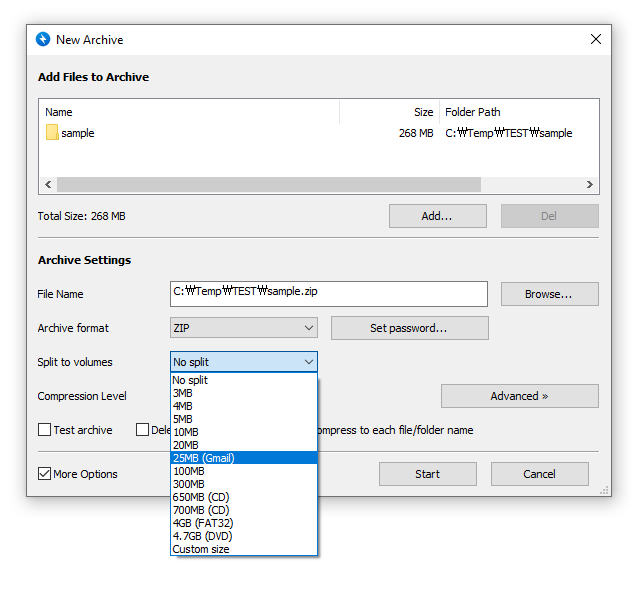Screen dimensions: 640x590
Task: Click Browse... to choose file location
Action: tap(549, 294)
